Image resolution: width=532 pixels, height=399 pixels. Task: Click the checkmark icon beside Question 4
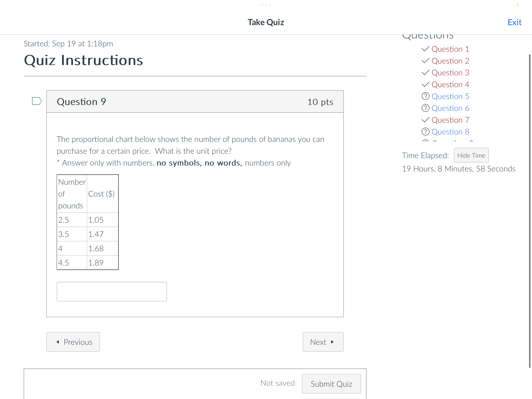click(425, 84)
